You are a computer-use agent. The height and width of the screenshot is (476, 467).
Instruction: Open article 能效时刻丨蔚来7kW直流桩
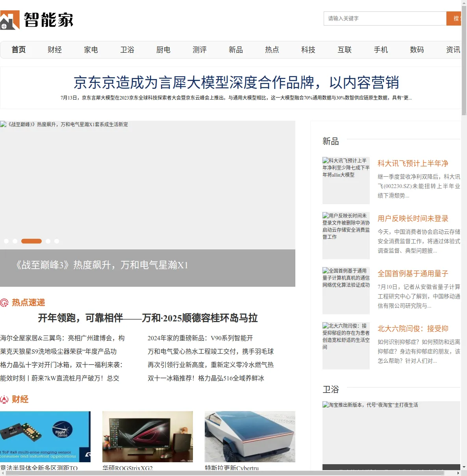[60, 378]
